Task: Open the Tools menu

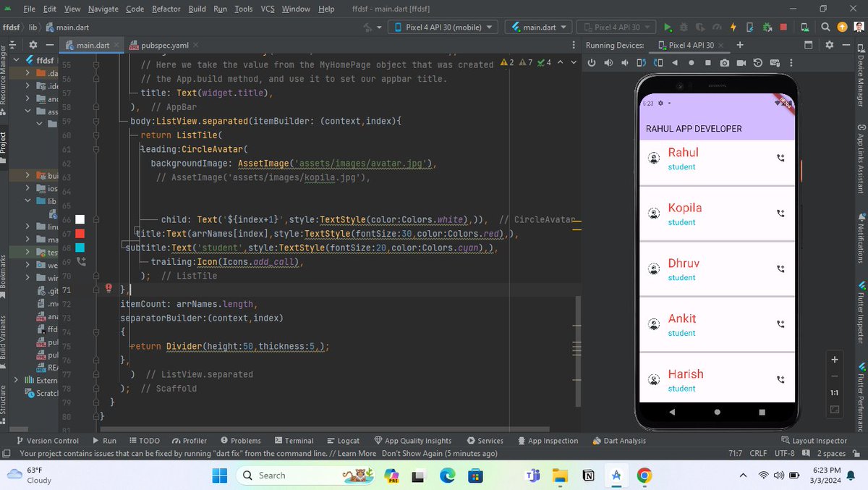Action: (x=244, y=9)
